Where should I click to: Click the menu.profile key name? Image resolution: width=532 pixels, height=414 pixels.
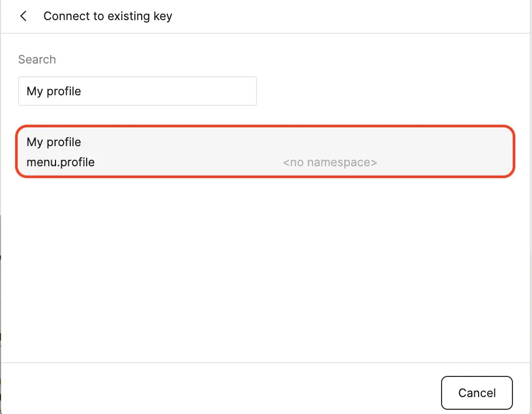point(61,162)
